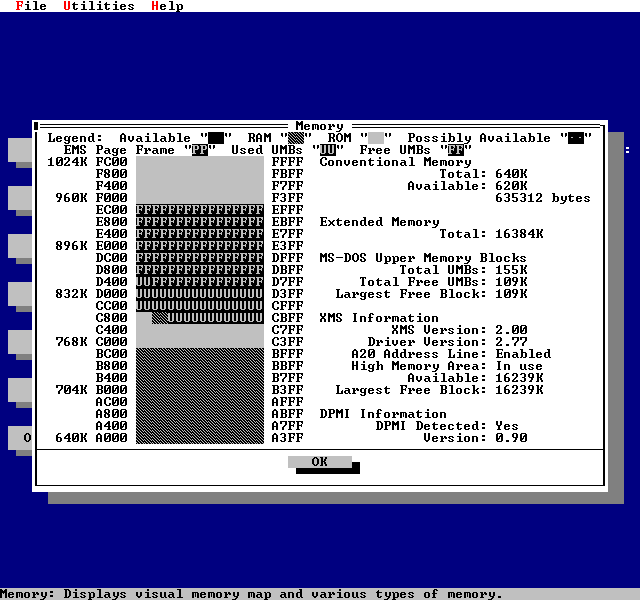Viewport: 640px width, 600px height.
Task: Click the Available legend black swatch
Action: tap(216, 138)
